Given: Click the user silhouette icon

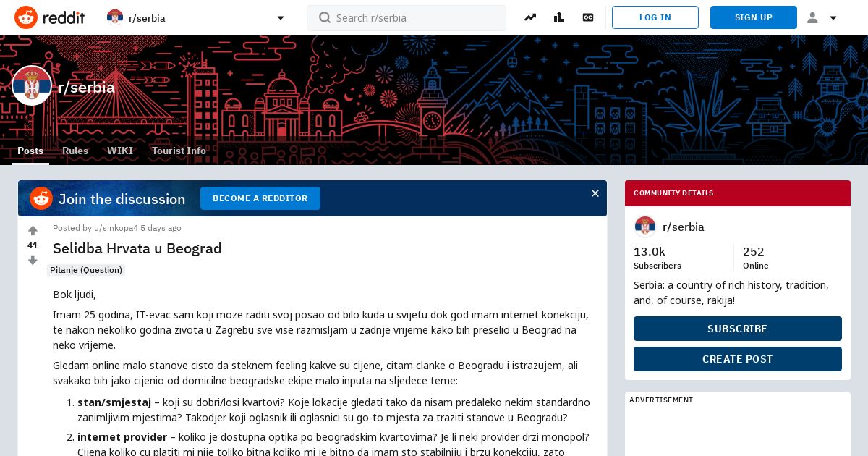Looking at the screenshot, I should coord(812,17).
